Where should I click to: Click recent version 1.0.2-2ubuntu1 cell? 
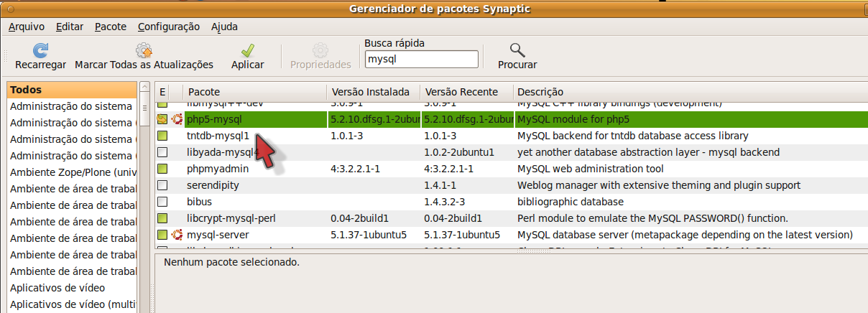(x=459, y=152)
